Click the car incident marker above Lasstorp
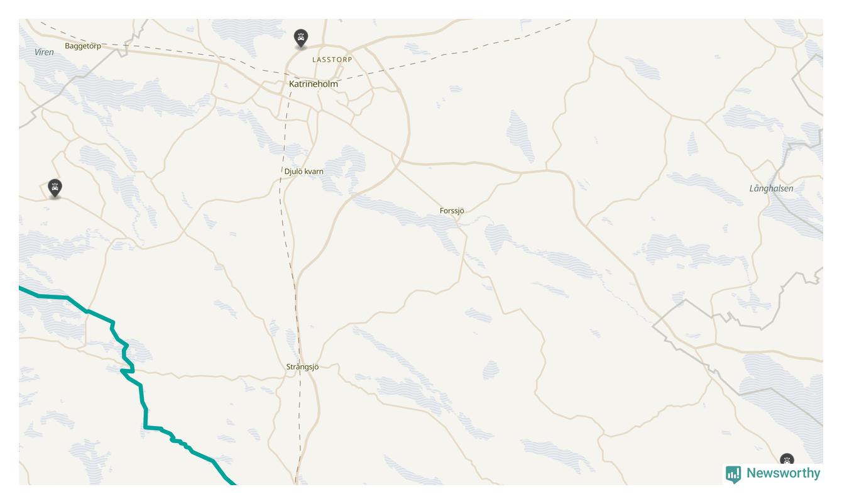 pos(301,38)
